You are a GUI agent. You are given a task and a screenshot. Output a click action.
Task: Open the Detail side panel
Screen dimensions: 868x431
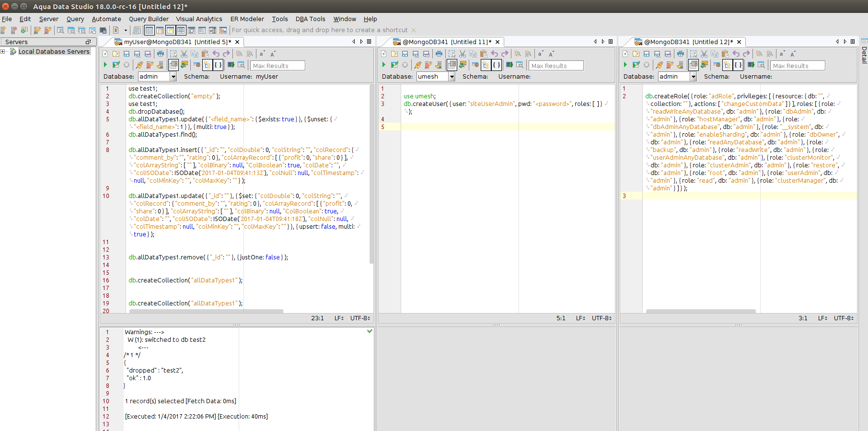point(864,52)
